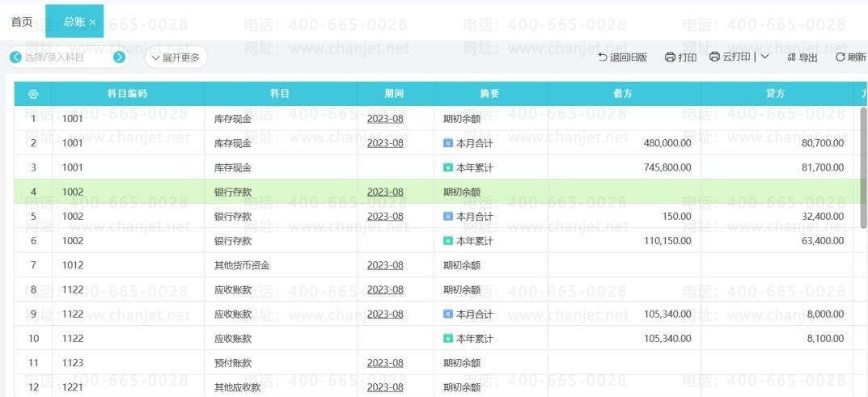Click the 退回旧版 button
The width and height of the screenshot is (868, 397).
(623, 57)
